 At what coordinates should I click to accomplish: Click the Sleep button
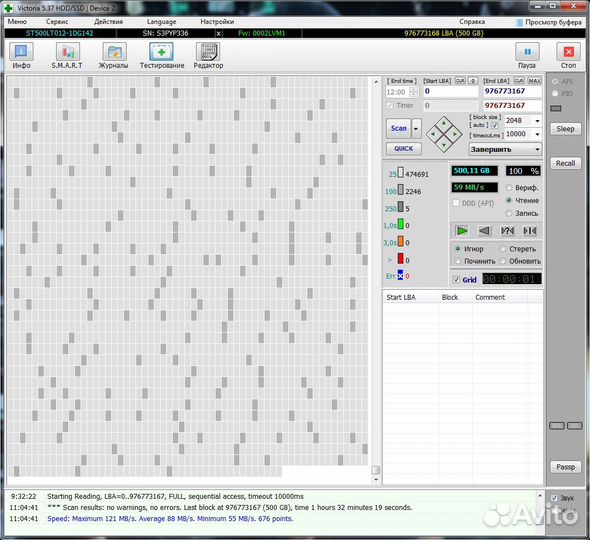coord(566,129)
